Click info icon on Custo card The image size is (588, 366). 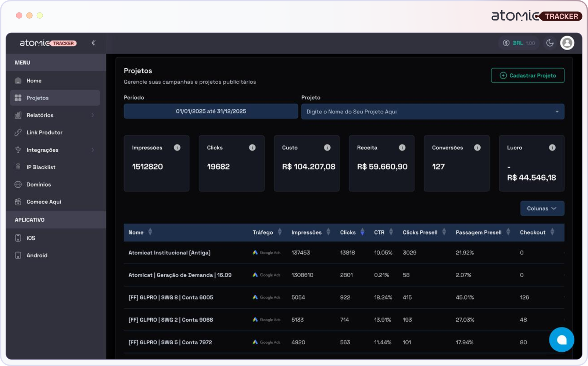[327, 148]
